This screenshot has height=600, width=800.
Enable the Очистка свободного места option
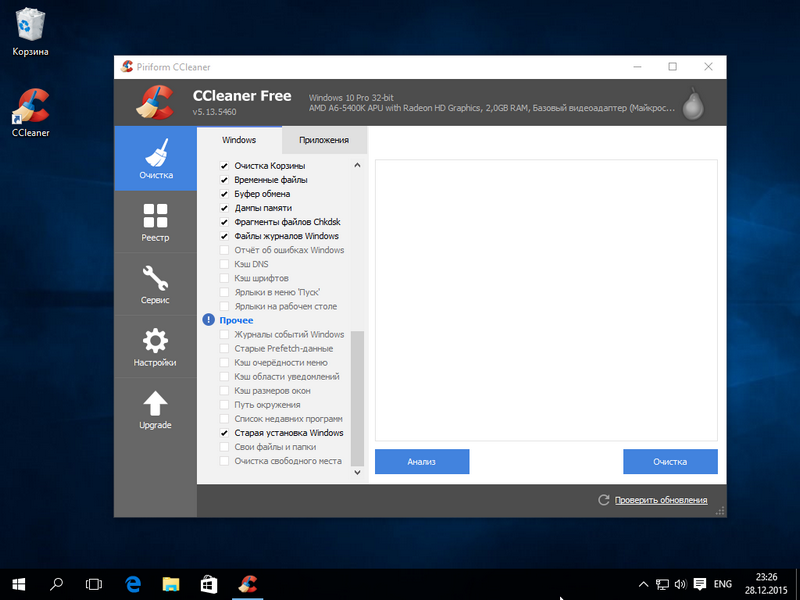tap(225, 461)
